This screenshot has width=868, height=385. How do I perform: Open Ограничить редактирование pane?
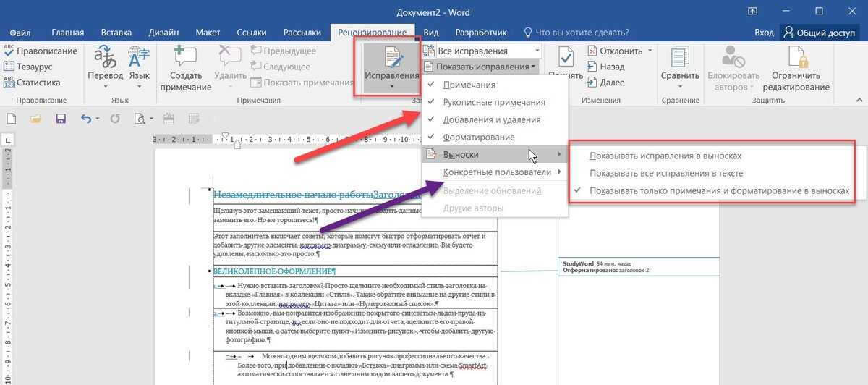(796, 69)
